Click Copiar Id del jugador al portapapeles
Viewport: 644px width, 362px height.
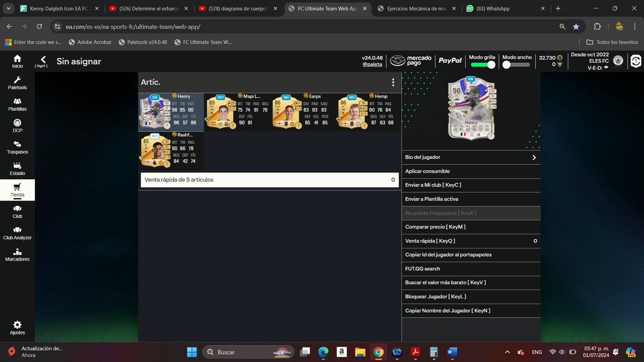click(472, 255)
